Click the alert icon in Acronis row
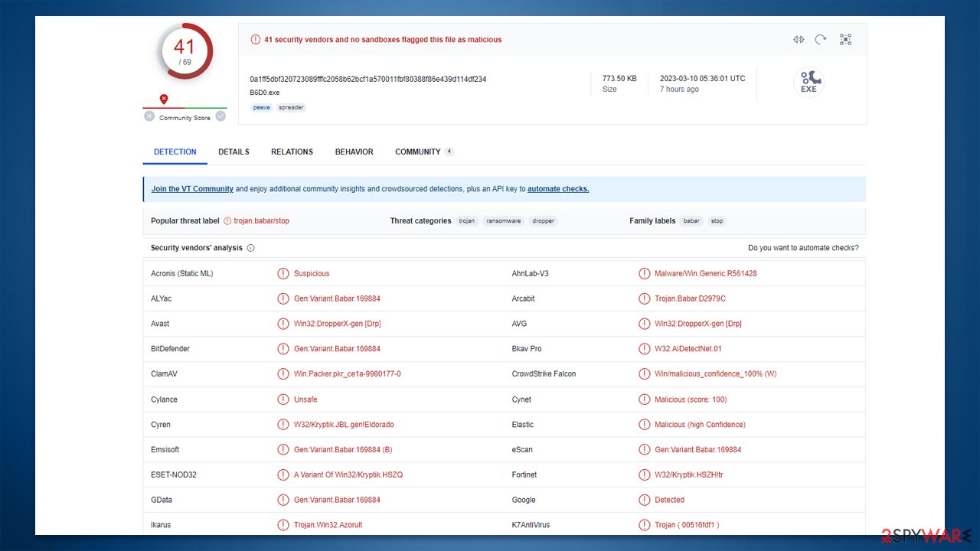Screen dimensions: 980x551 click(x=283, y=273)
